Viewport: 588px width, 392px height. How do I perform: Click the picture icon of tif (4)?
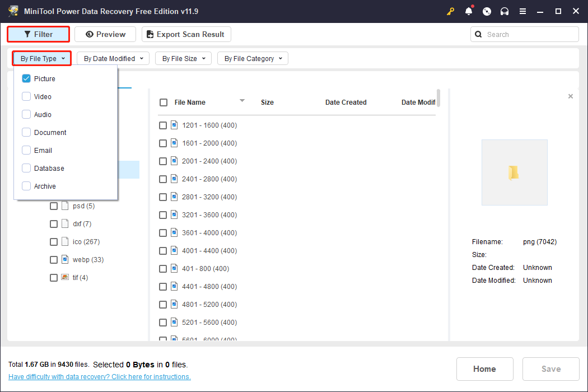click(65, 277)
